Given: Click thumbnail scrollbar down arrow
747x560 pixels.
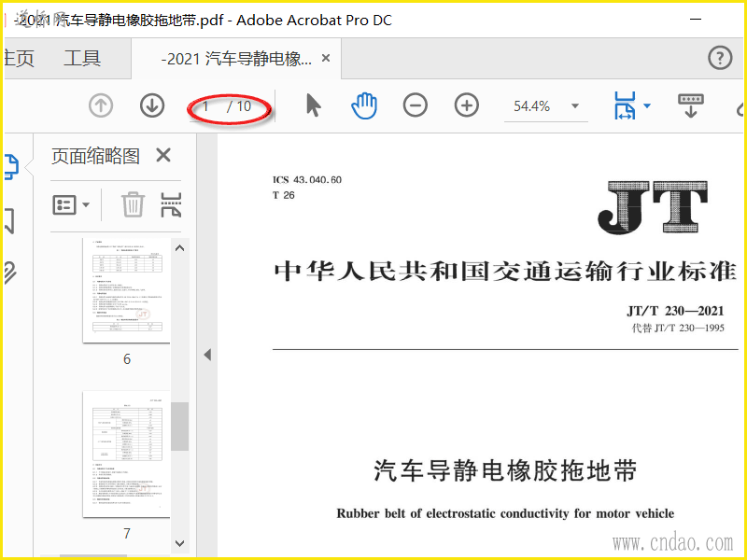Looking at the screenshot, I should (x=179, y=543).
